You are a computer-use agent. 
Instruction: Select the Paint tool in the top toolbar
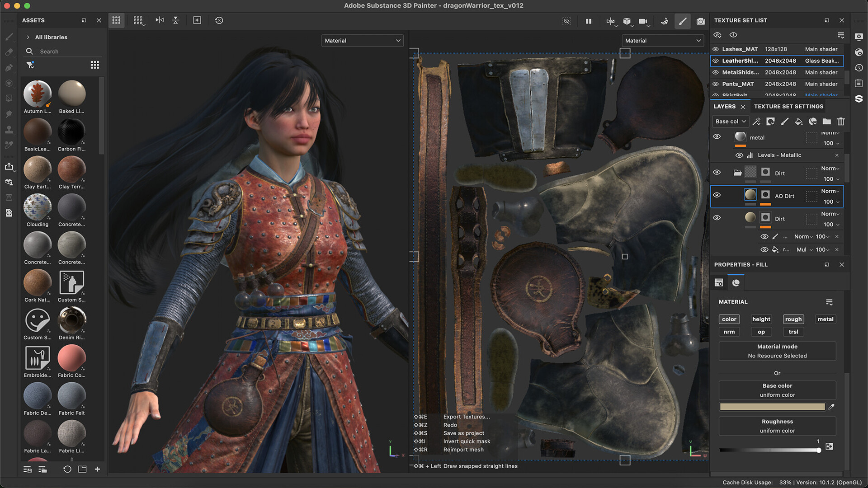coord(683,21)
